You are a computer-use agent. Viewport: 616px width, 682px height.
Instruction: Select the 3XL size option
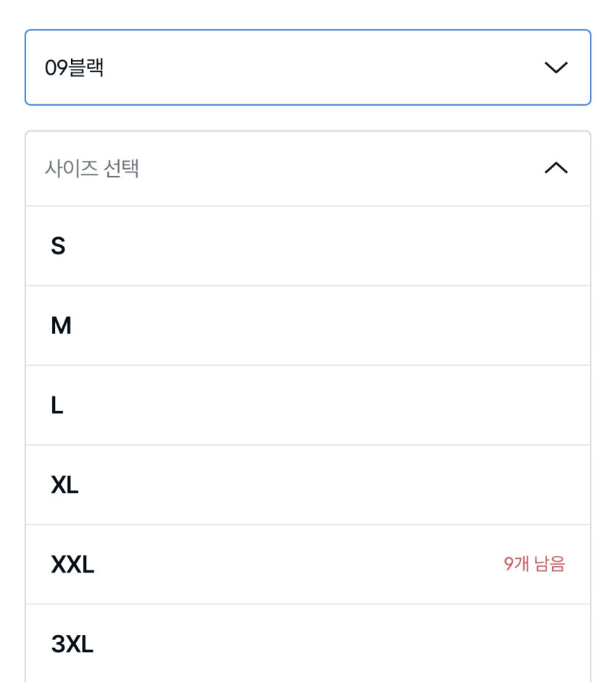(307, 644)
